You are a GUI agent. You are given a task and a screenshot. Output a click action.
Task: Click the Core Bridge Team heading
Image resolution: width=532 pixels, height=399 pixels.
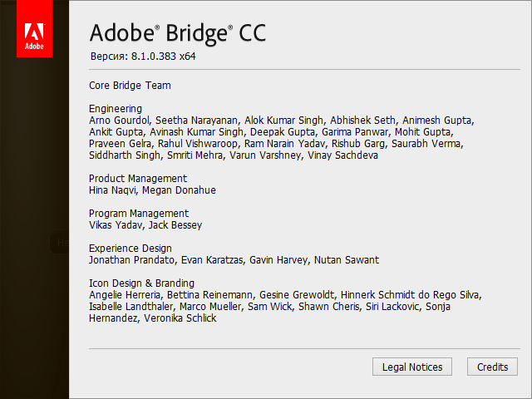click(x=130, y=85)
